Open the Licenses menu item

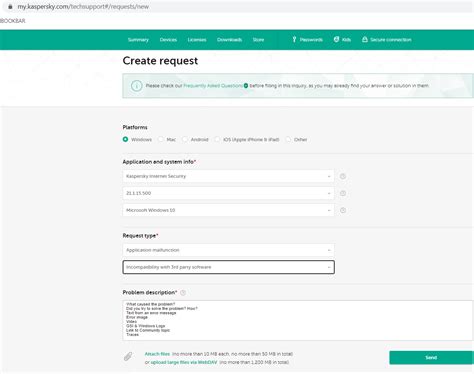pyautogui.click(x=197, y=40)
